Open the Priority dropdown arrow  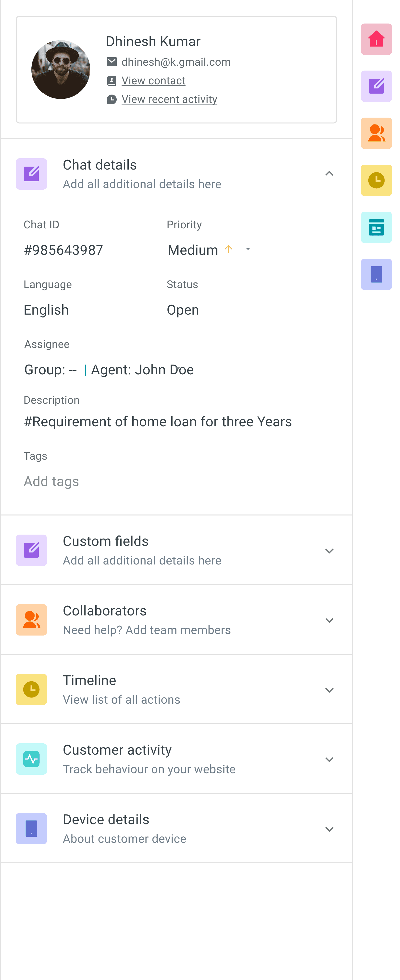248,249
